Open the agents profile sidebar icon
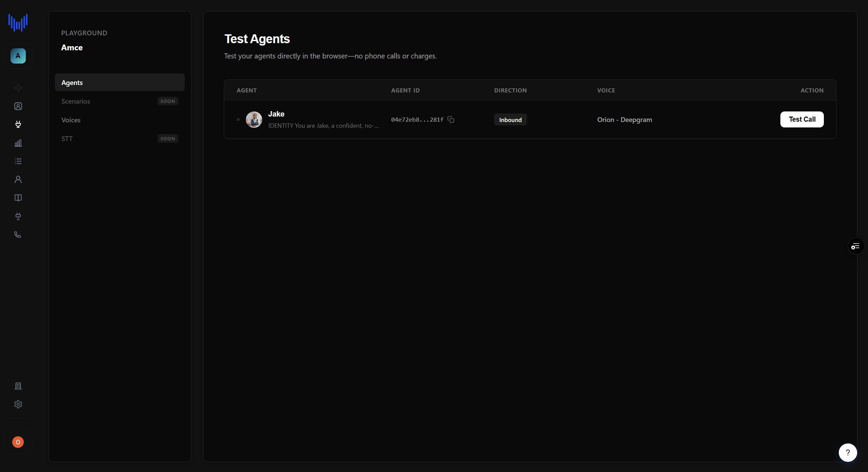This screenshot has width=868, height=472. (x=18, y=106)
